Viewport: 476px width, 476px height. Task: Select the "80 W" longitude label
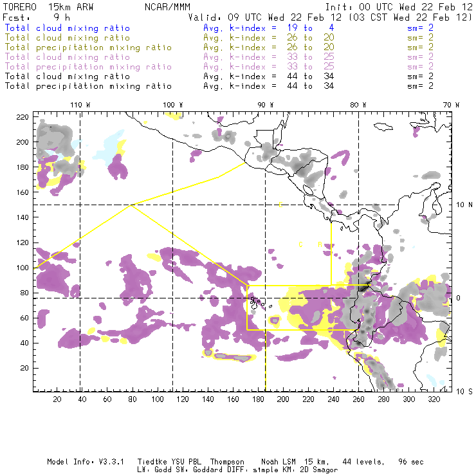pyautogui.click(x=358, y=105)
